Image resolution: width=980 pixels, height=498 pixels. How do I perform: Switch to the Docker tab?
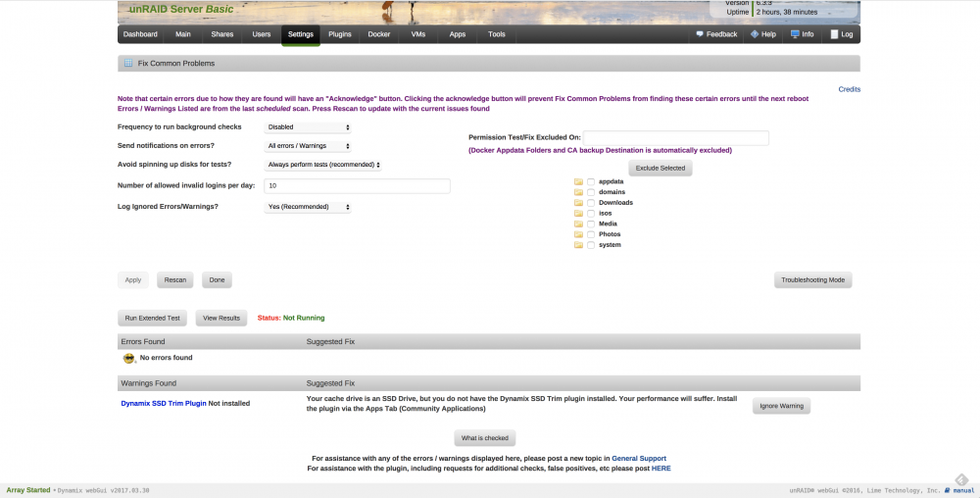point(378,34)
